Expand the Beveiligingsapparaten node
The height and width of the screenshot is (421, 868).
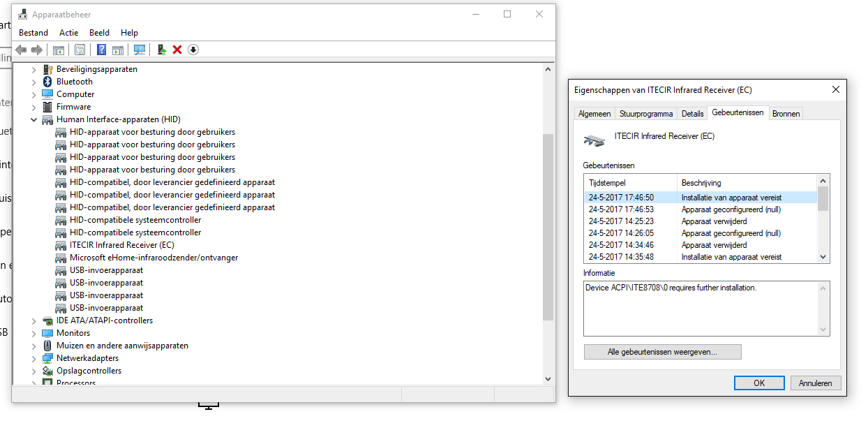click(x=33, y=69)
